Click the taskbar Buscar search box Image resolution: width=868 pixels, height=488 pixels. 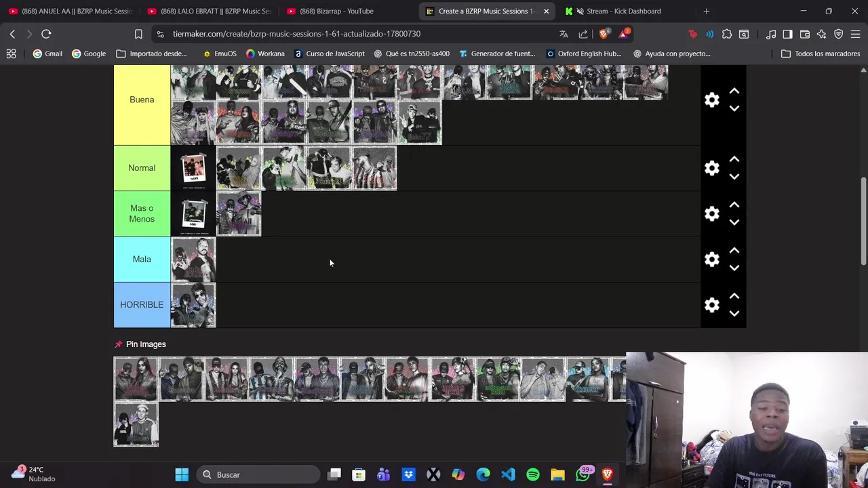coord(259,474)
